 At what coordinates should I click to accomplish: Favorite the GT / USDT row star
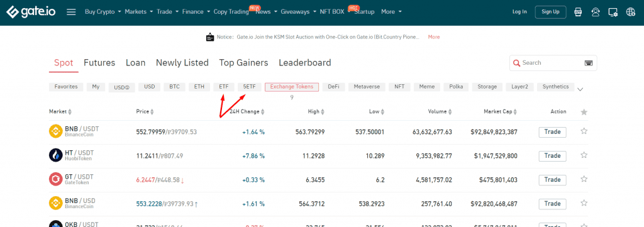[584, 179]
